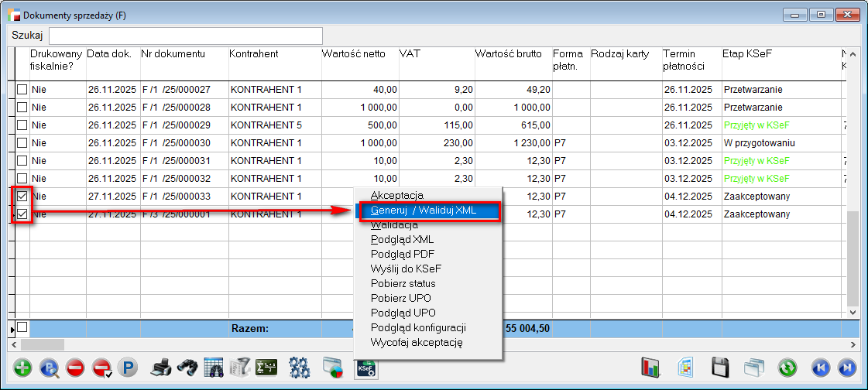868x390 pixels.
Task: Choose 'Pobierz UPO' in the menu
Action: [400, 298]
